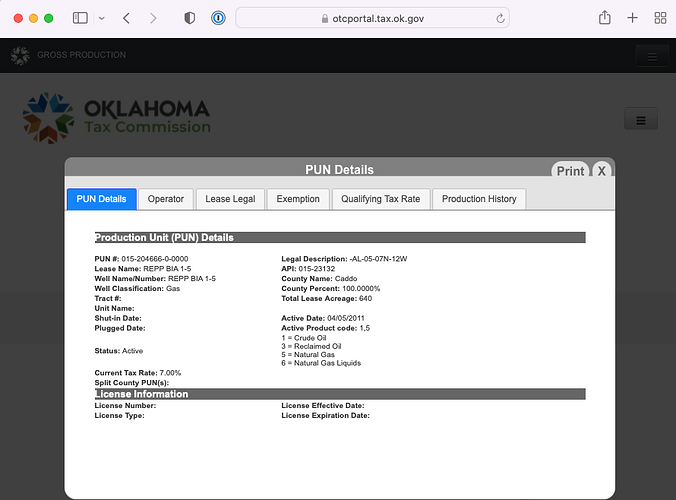Click the Lease Name REPP BIA 1-5

coord(167,269)
